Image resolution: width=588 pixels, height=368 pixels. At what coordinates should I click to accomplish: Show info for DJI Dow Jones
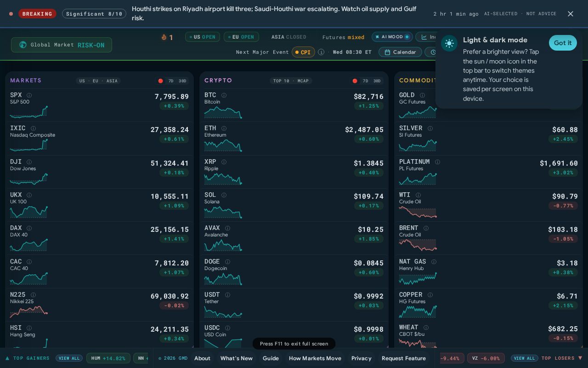click(x=29, y=162)
